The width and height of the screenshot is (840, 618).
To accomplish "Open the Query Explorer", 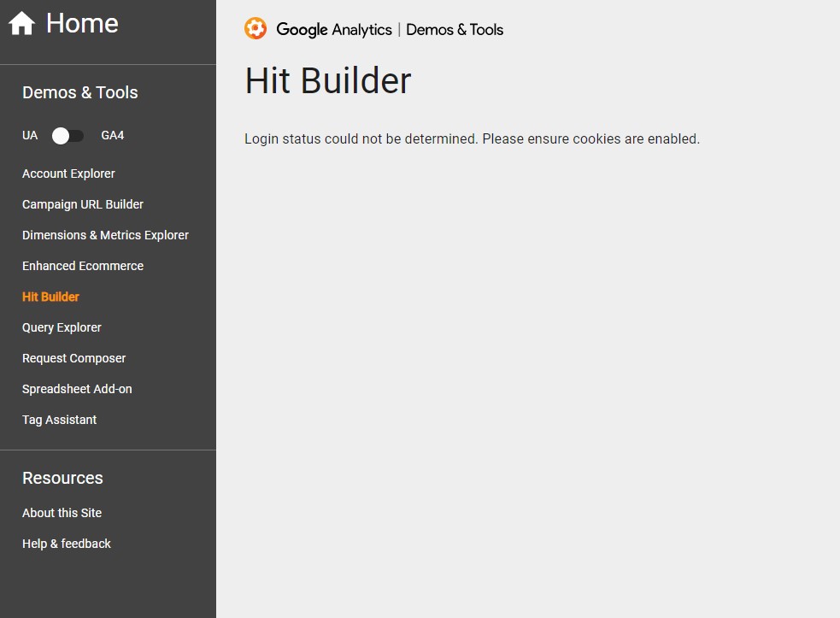I will pyautogui.click(x=62, y=327).
